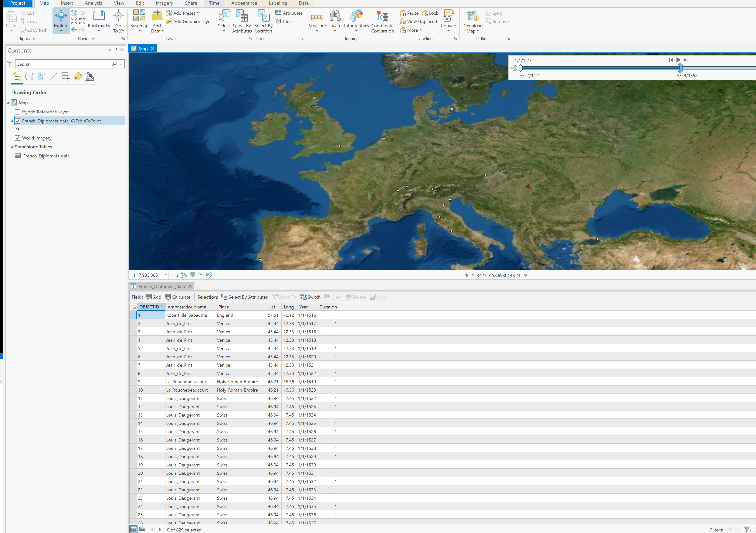Switch to the Analysis ribbon tab
This screenshot has height=533, width=756.
93,3
